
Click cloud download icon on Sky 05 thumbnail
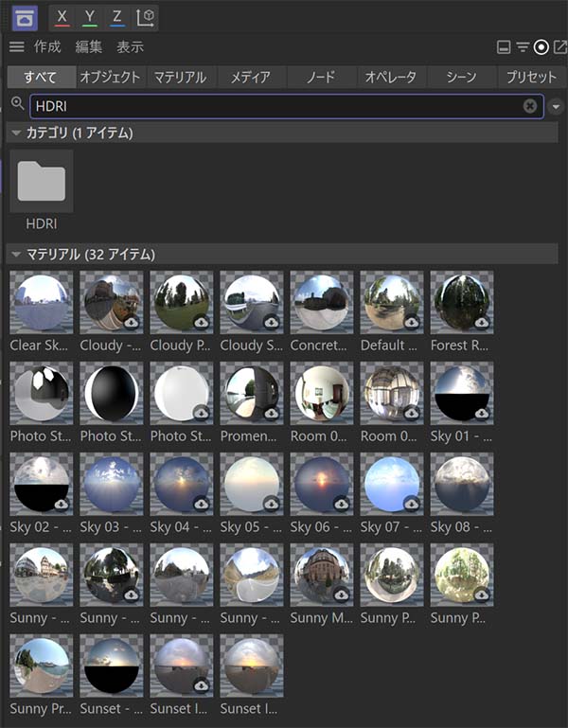[x=272, y=505]
